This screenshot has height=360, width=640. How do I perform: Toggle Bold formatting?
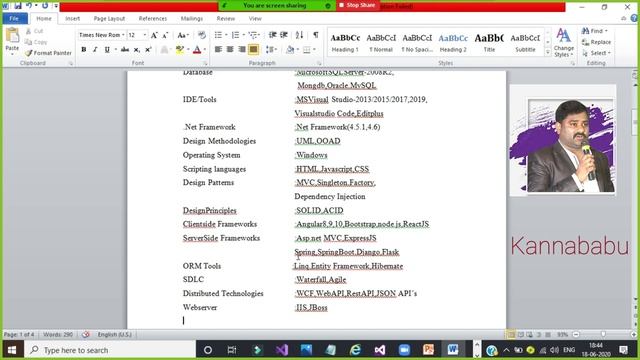pos(84,50)
